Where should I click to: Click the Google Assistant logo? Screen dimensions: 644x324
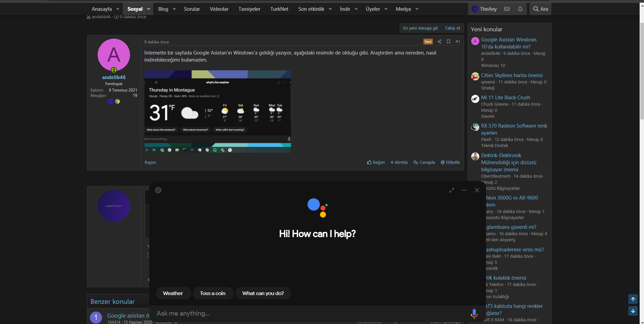[x=318, y=208]
